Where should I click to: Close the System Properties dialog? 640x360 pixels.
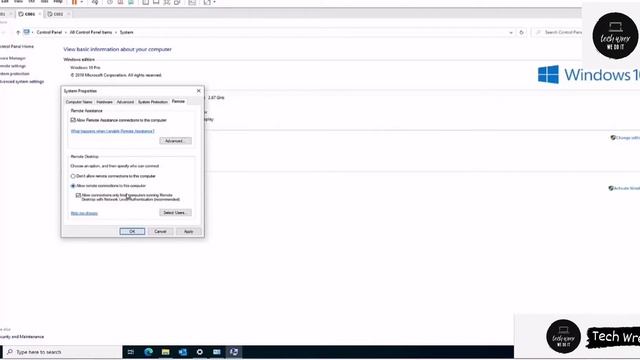coord(199,91)
